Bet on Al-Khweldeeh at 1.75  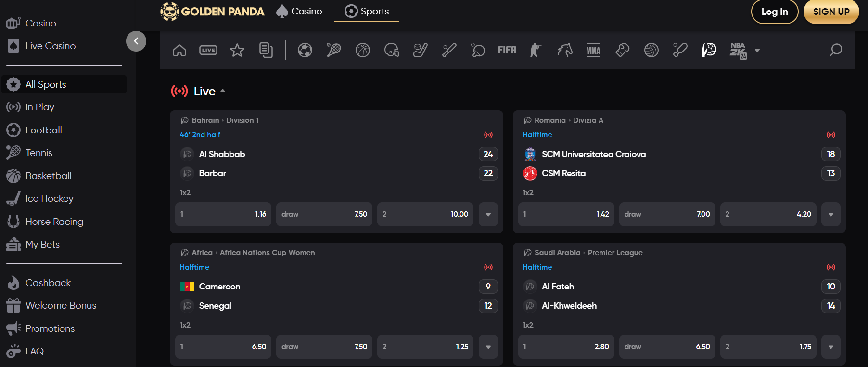pyautogui.click(x=768, y=347)
